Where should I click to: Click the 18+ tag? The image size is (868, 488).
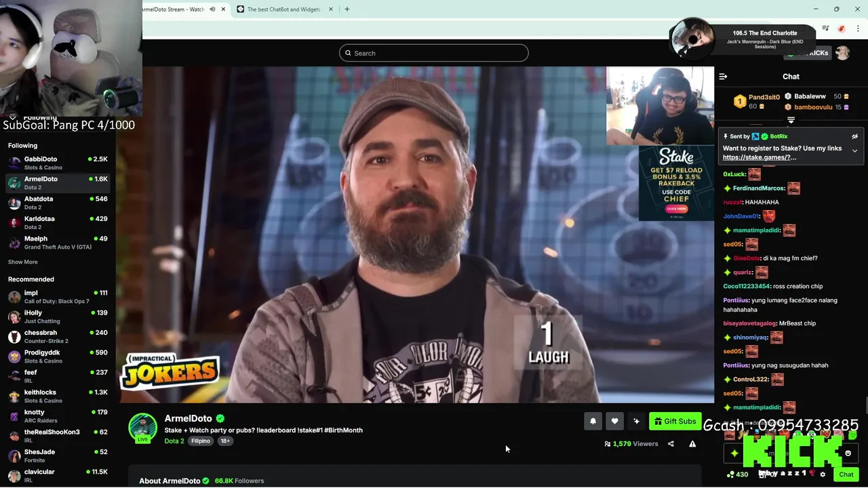pos(225,441)
